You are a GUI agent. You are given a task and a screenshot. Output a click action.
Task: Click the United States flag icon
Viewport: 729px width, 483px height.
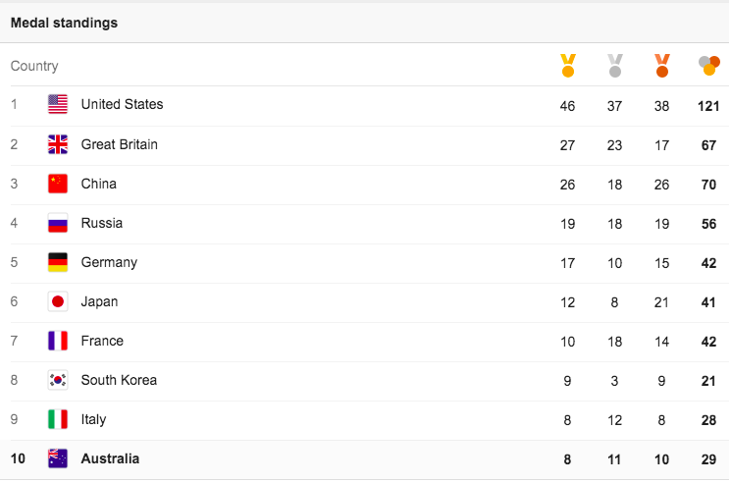58,105
